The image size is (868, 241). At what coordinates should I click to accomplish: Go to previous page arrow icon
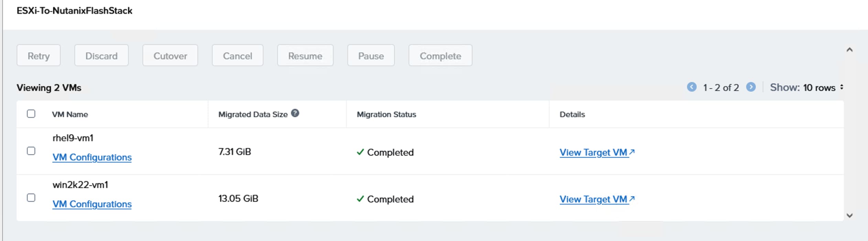[x=692, y=87]
